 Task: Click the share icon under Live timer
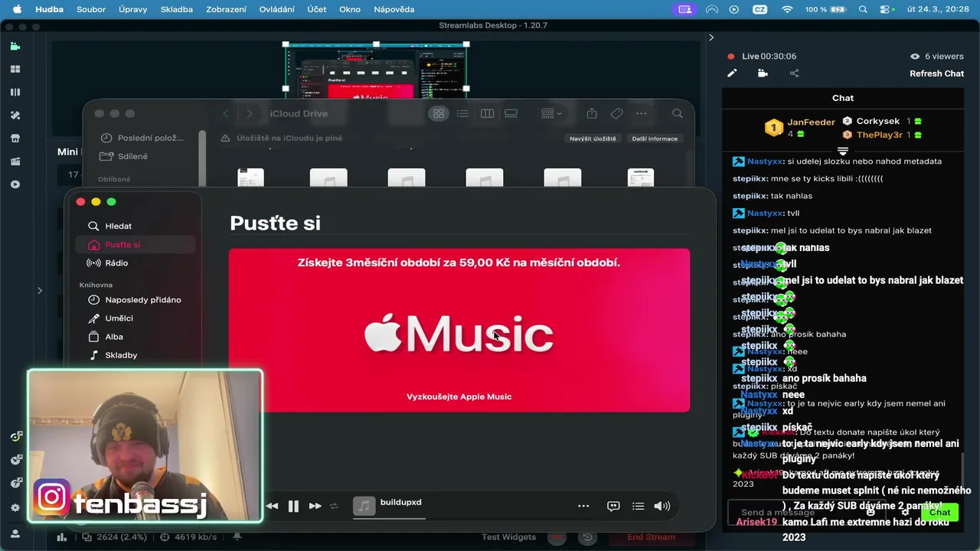click(794, 73)
